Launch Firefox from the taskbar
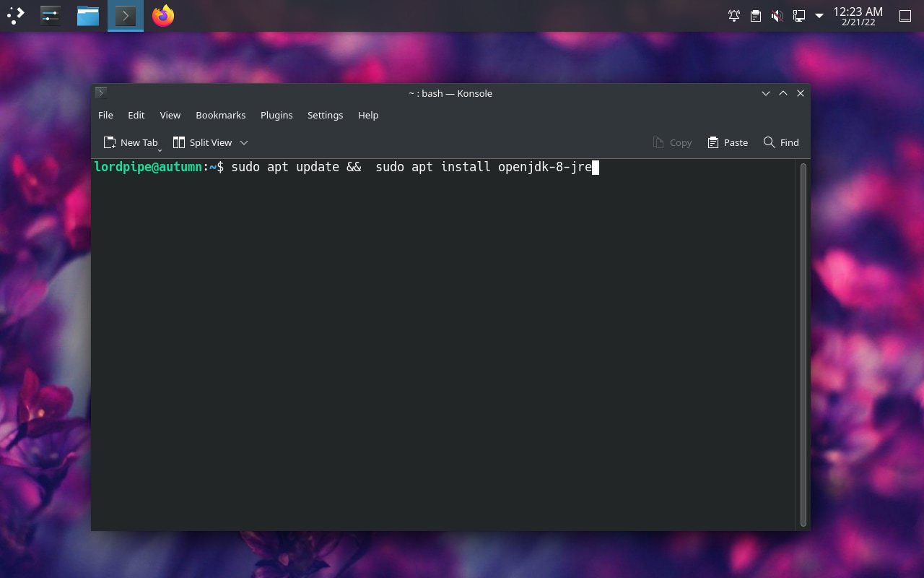 (x=162, y=15)
